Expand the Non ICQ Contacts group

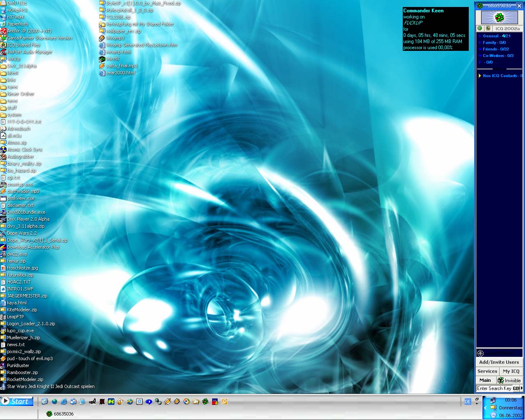tap(500, 76)
